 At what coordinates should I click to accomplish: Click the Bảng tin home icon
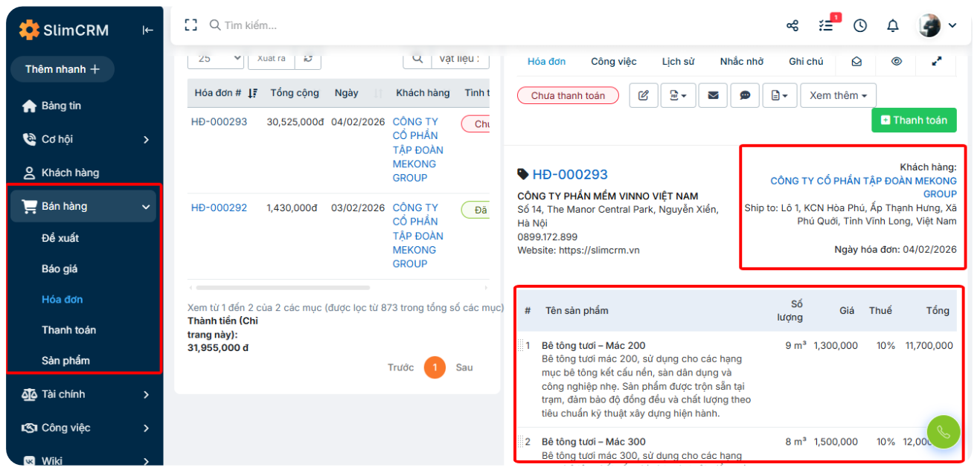(x=29, y=106)
